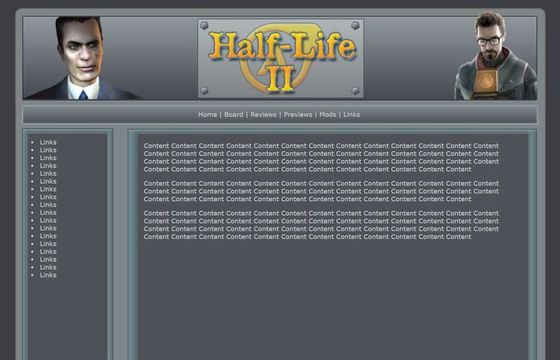Screen dimensions: 560x360
Task: Go to the Board page
Action: pyautogui.click(x=234, y=115)
